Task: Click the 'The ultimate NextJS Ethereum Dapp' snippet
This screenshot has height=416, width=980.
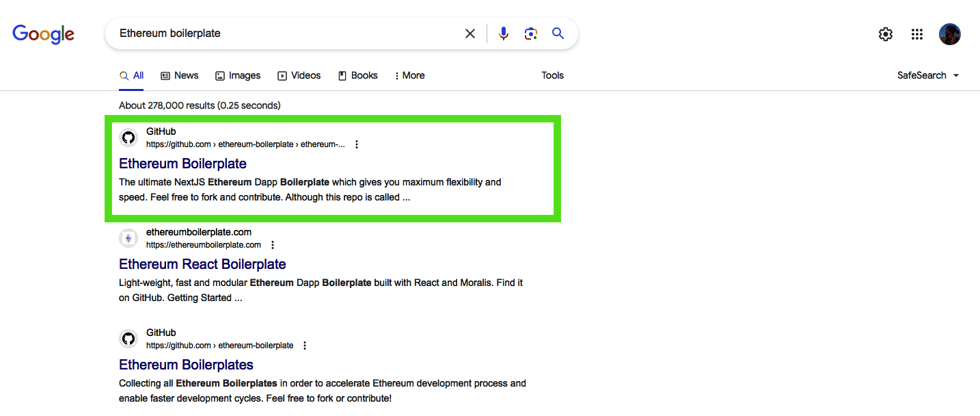Action: [310, 190]
